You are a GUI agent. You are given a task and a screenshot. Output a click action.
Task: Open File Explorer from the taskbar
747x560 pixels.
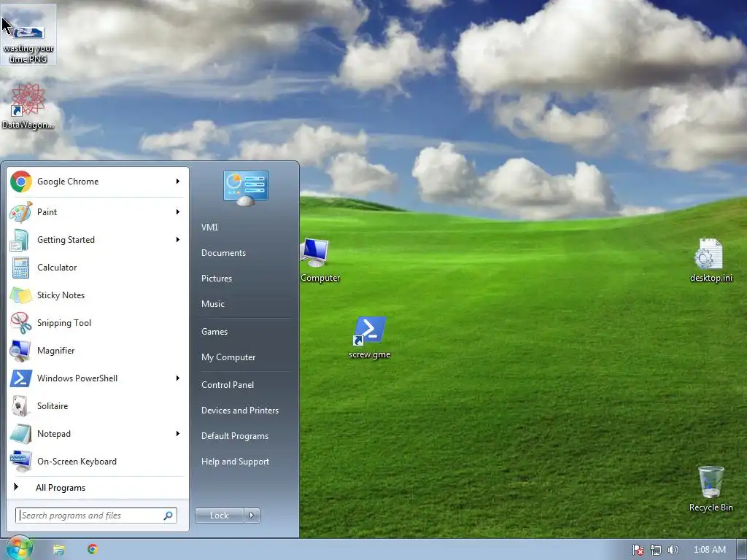tap(58, 550)
